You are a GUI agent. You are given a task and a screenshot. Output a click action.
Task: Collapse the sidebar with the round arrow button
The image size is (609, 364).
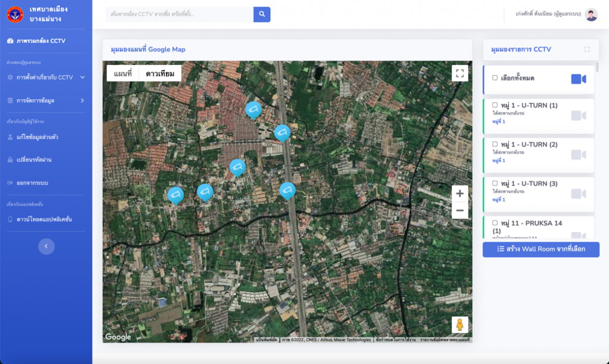point(46,246)
